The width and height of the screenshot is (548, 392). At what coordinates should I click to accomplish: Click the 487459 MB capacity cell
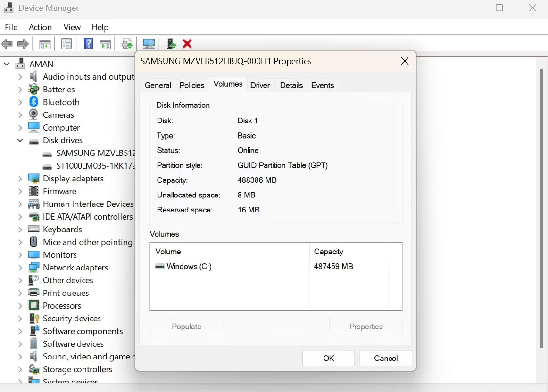pos(333,266)
